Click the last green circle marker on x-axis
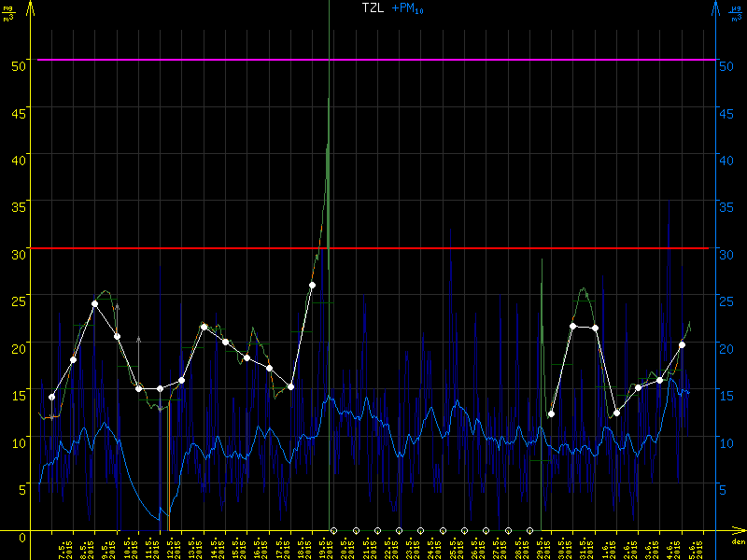Screen dimensions: 747x560 (530, 530)
